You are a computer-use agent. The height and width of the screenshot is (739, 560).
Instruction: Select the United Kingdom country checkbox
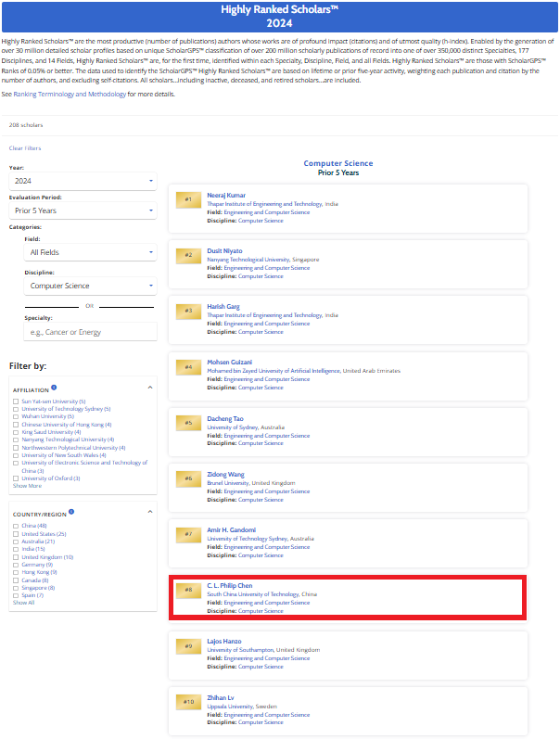click(x=16, y=557)
